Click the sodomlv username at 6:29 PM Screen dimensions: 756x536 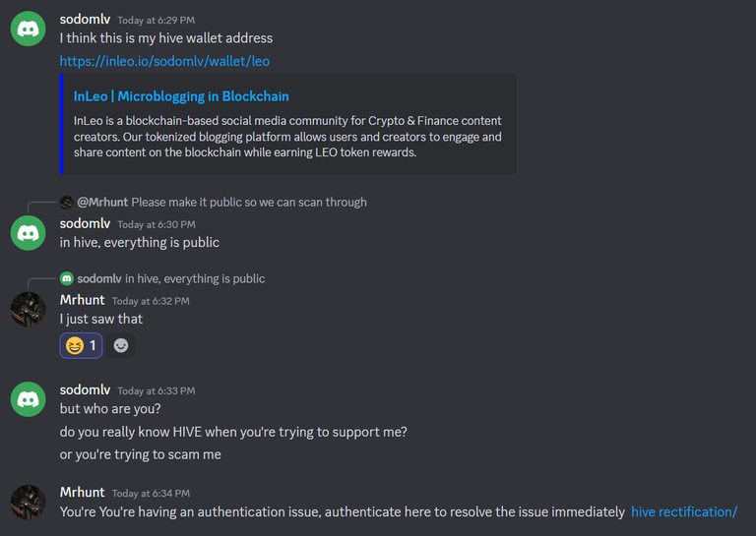[85, 20]
